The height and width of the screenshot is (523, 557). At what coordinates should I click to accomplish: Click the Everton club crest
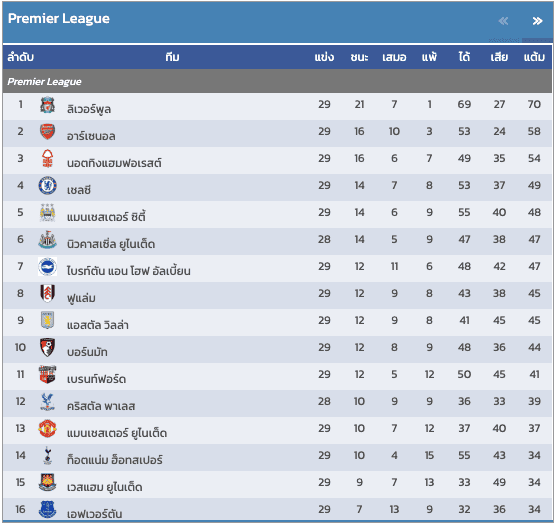[47, 509]
